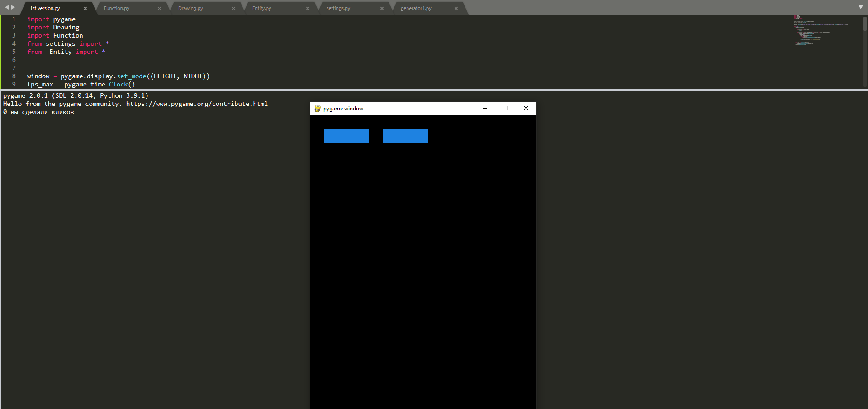
Task: Click the pygame window title text
Action: [343, 109]
